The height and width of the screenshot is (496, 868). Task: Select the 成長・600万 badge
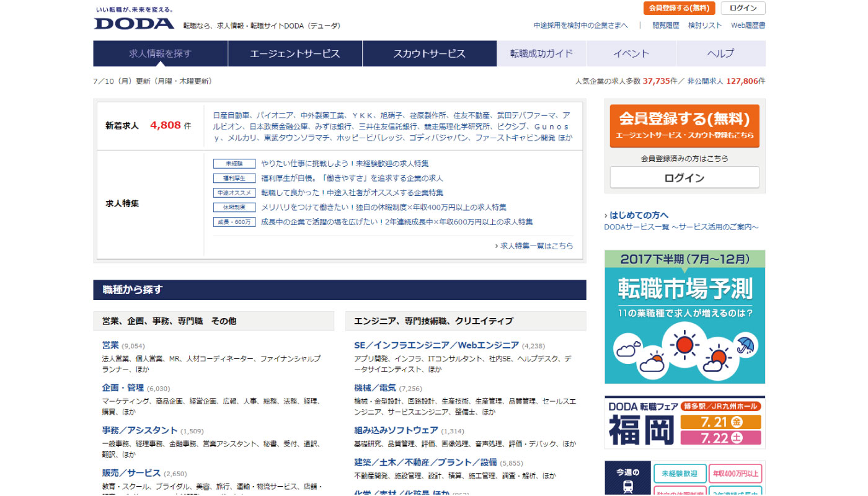click(234, 221)
